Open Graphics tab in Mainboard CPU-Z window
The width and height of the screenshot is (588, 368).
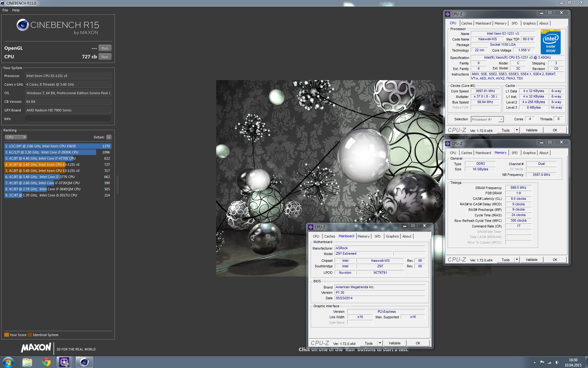pyautogui.click(x=392, y=236)
